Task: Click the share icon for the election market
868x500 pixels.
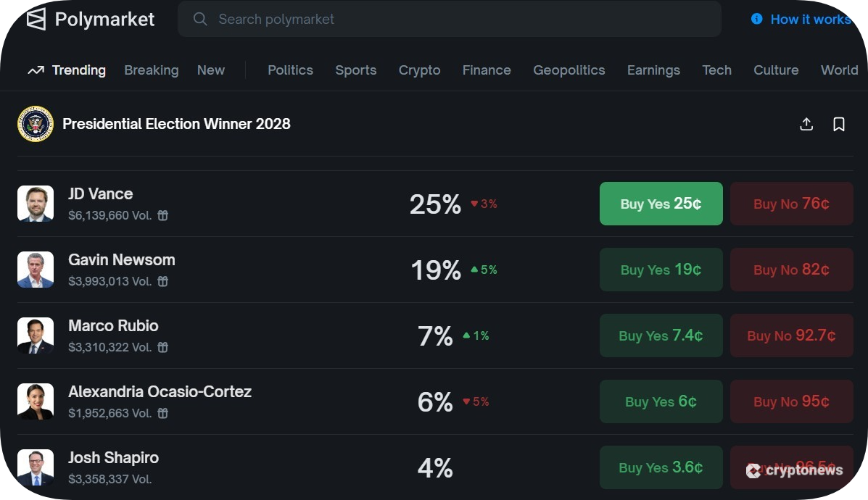Action: 806,124
